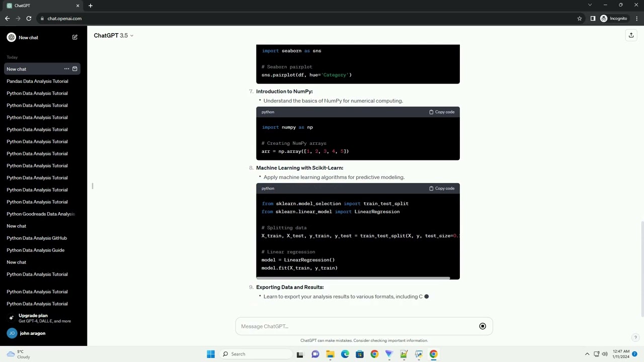Open Task View from the taskbar
Image resolution: width=644 pixels, height=362 pixels.
click(x=300, y=354)
